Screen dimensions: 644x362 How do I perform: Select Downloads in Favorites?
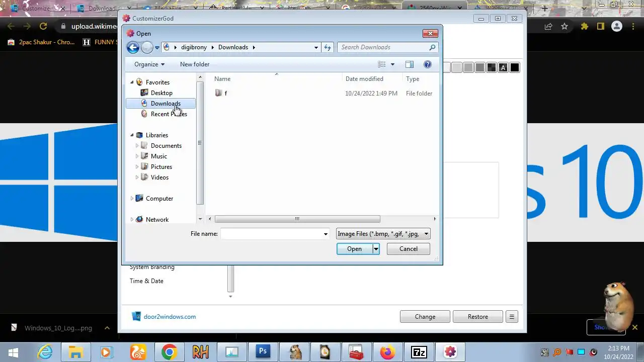(x=160, y=104)
